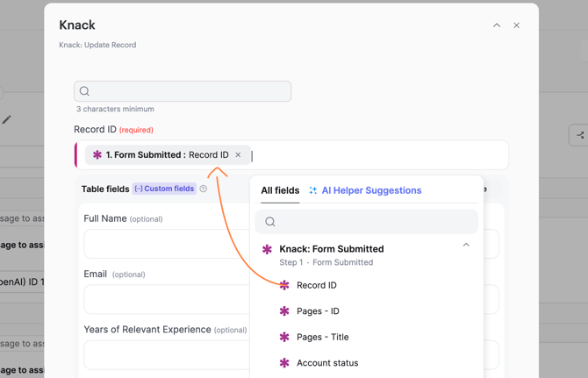Collapse the Knack: Form Submitted group
This screenshot has width=588, height=378.
tap(466, 246)
